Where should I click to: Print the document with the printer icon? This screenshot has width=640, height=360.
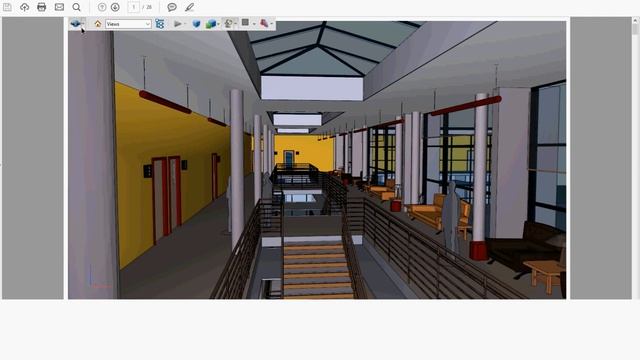pos(42,7)
